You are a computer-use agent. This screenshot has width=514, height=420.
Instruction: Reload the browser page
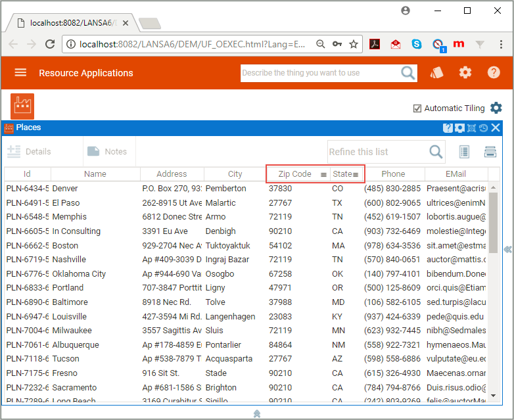click(50, 44)
